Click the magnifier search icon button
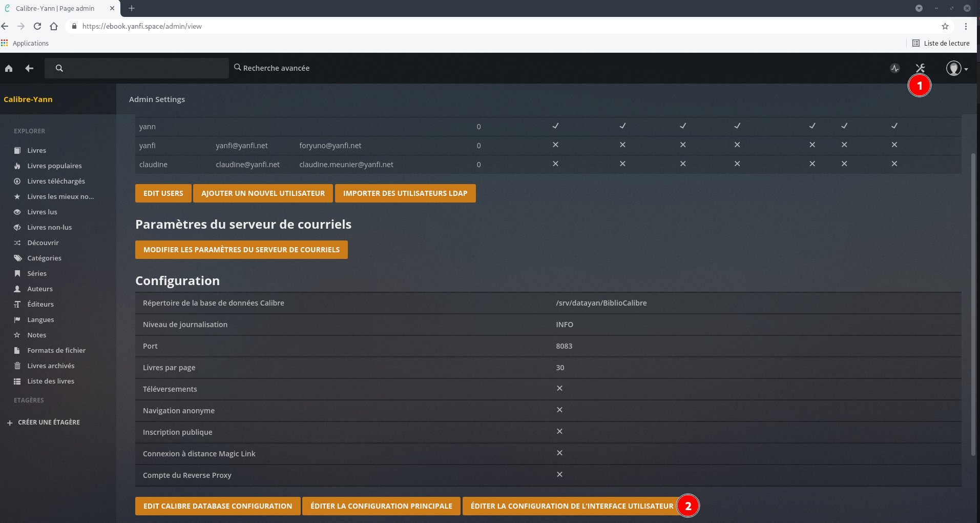This screenshot has width=980, height=523. [x=59, y=68]
